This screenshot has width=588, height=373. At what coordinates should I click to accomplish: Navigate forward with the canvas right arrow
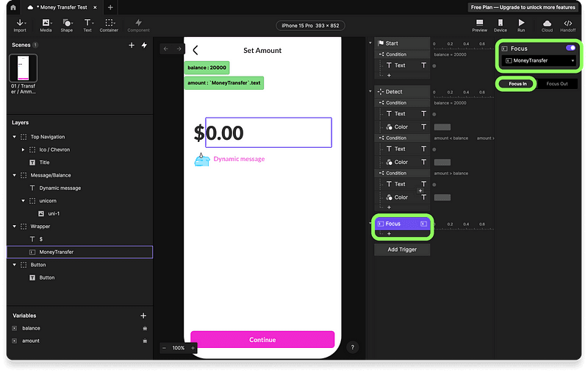(179, 49)
